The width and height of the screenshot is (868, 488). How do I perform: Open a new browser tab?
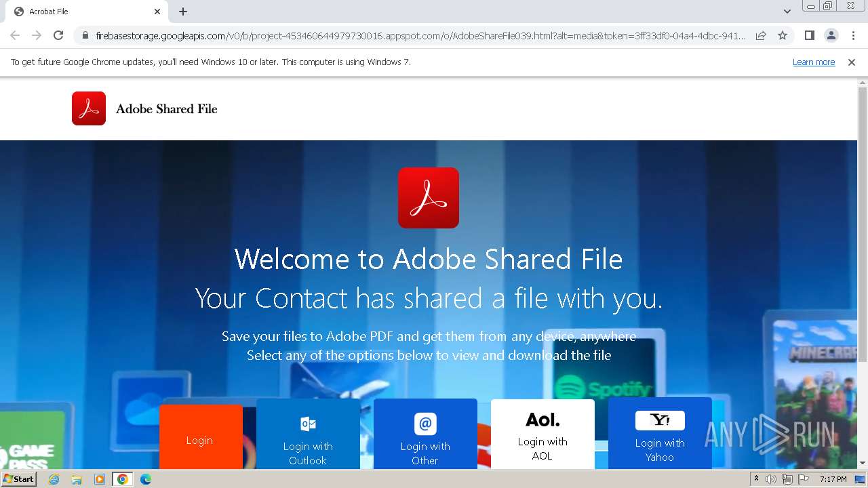(x=183, y=12)
